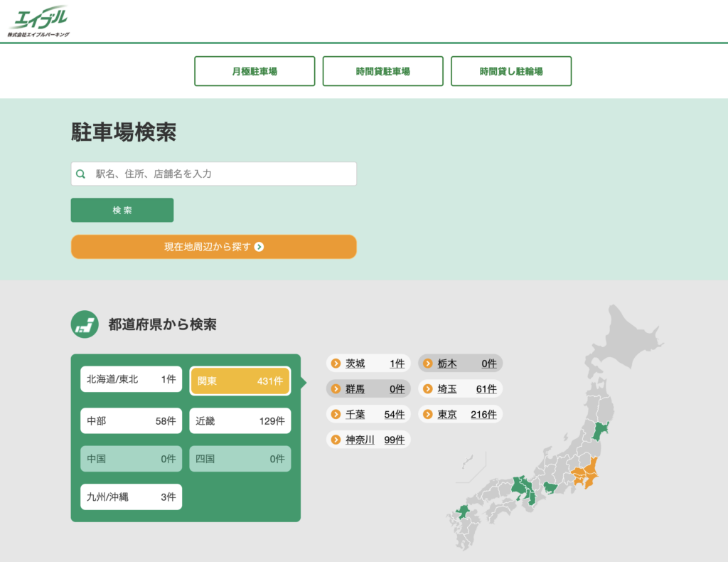
Task: Click the 61件 count for 埼玉
Action: pyautogui.click(x=486, y=388)
